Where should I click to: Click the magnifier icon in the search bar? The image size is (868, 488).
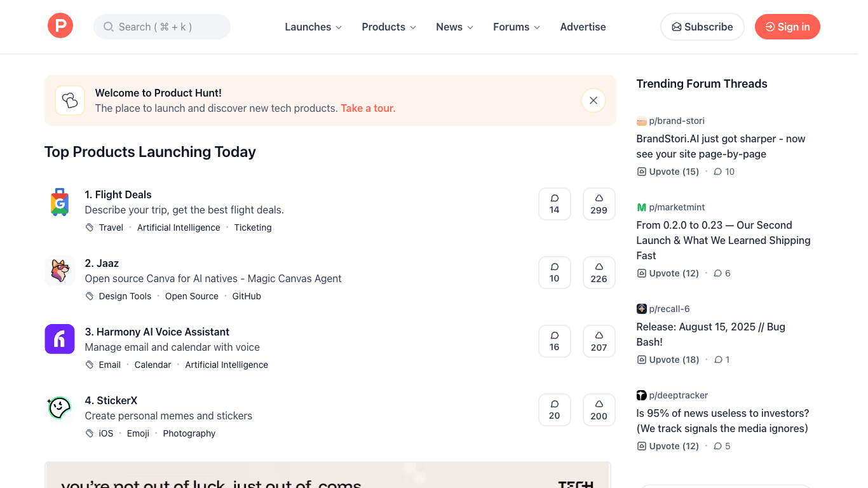coord(108,27)
